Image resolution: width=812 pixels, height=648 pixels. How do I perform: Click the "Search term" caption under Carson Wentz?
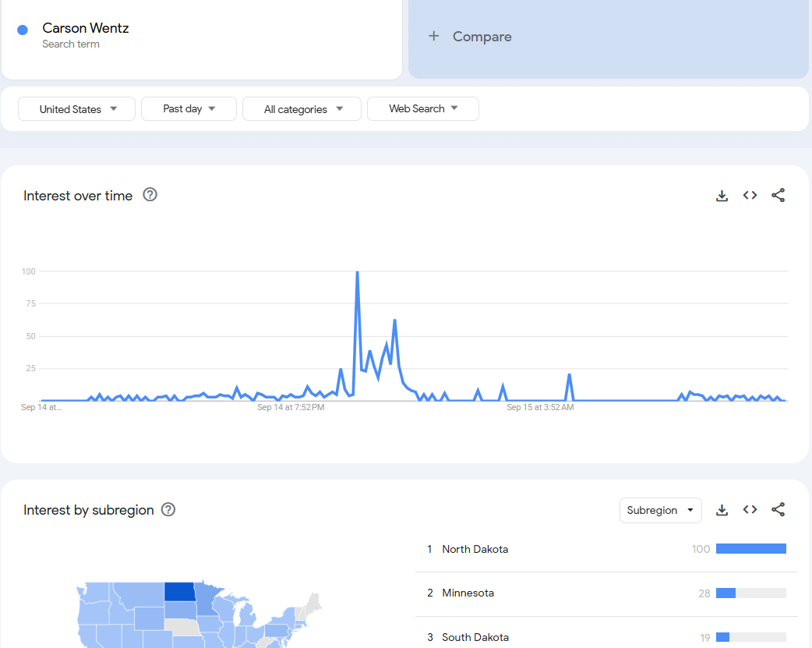[71, 44]
